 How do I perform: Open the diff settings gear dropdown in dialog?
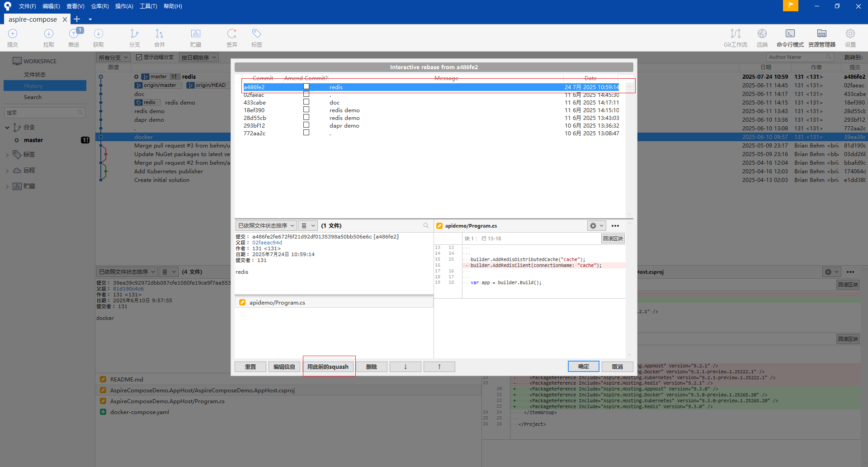(596, 225)
